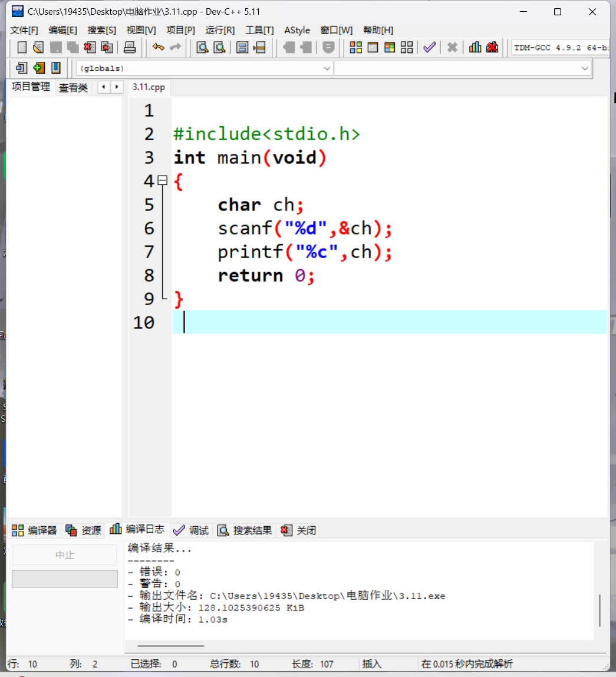Close the current file using the toolbar icon

point(90,48)
